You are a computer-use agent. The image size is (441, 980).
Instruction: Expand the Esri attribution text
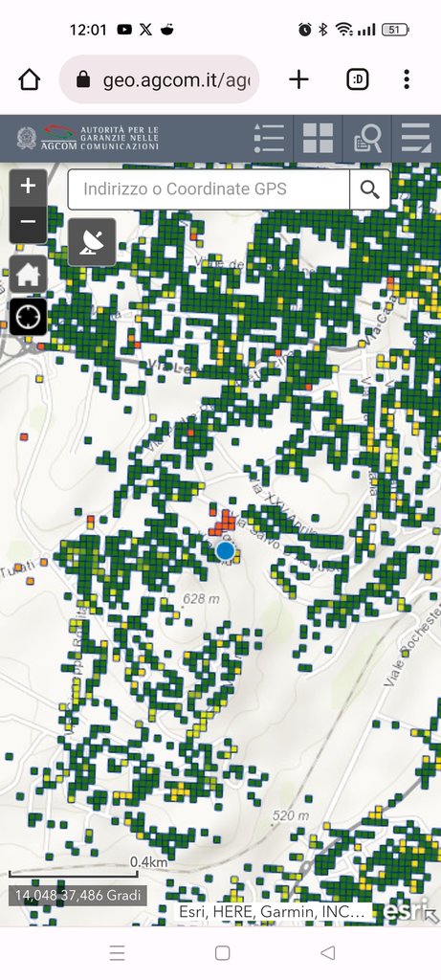(x=273, y=911)
